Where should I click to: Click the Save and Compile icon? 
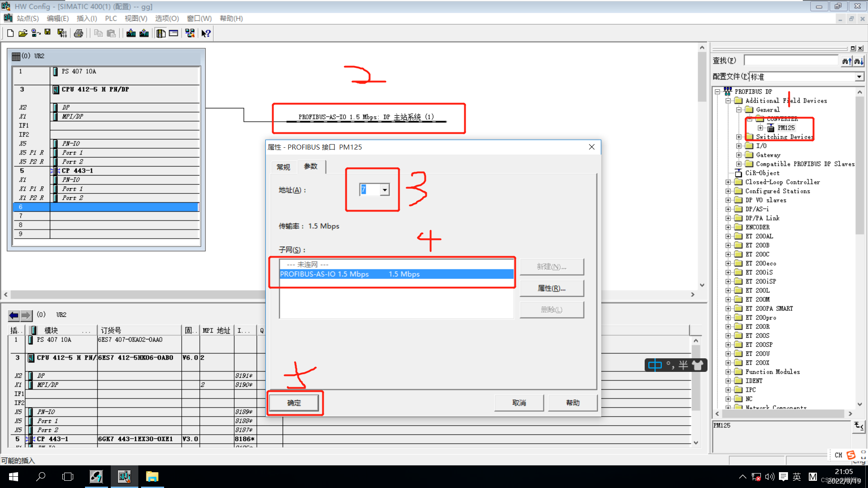(x=62, y=33)
